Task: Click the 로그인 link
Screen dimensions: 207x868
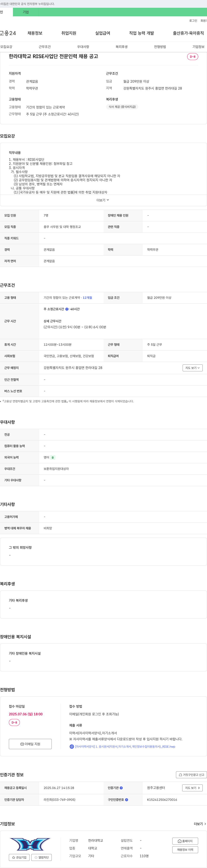Action: click(193, 21)
